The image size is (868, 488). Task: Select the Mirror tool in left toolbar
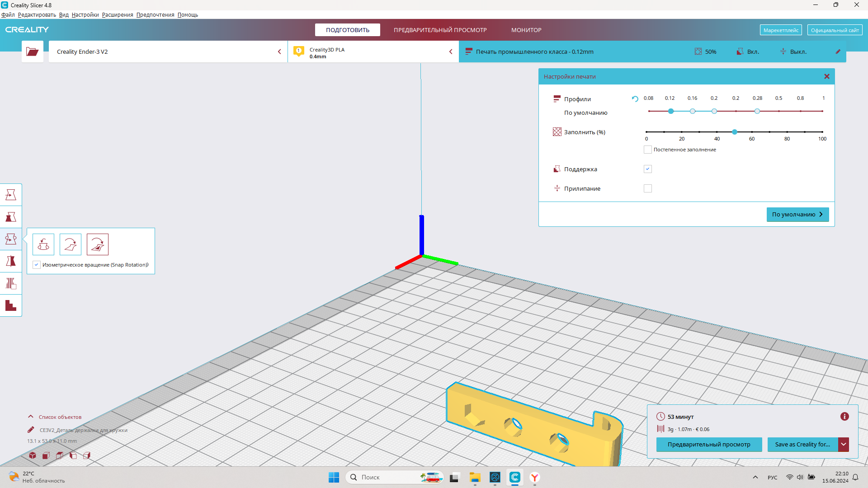pyautogui.click(x=11, y=261)
